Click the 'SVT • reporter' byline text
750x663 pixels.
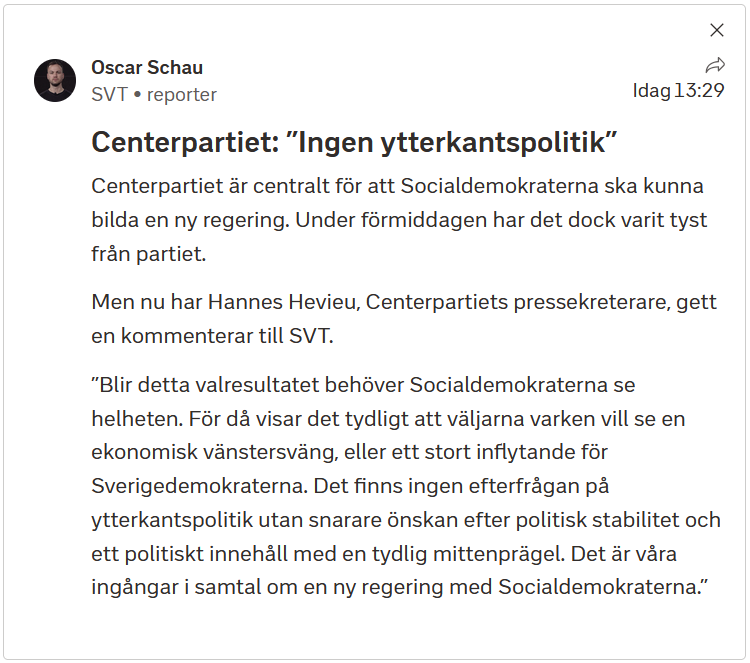point(154,95)
